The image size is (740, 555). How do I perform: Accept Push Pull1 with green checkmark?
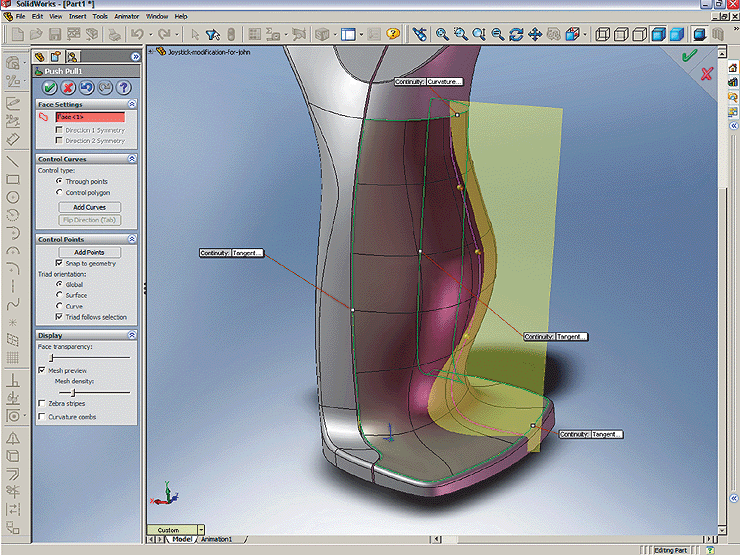click(50, 88)
